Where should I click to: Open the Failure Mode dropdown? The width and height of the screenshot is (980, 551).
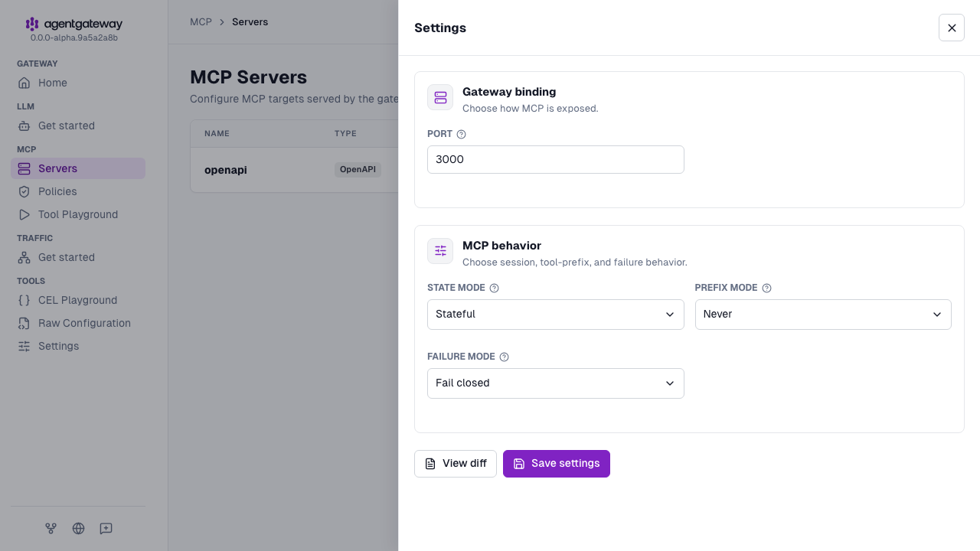pos(556,383)
